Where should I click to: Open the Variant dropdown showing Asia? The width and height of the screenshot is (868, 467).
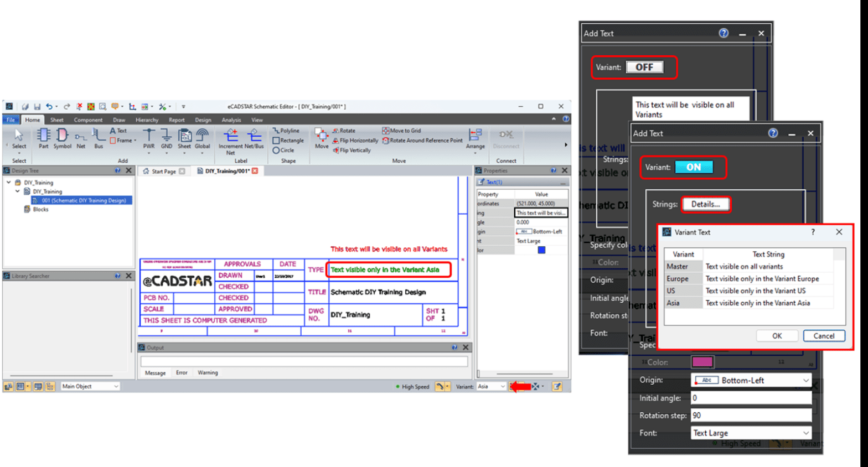pos(491,386)
